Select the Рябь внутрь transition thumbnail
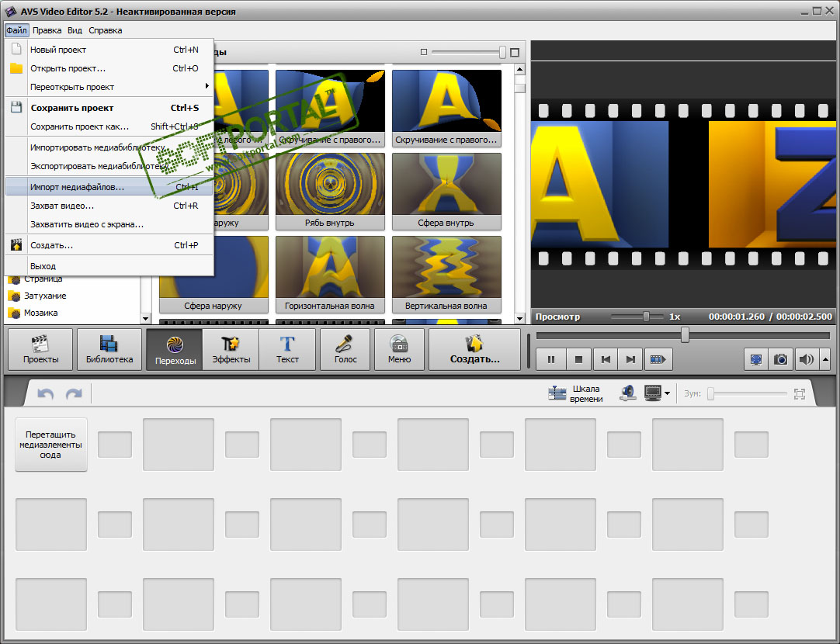840x644 pixels. [x=330, y=191]
